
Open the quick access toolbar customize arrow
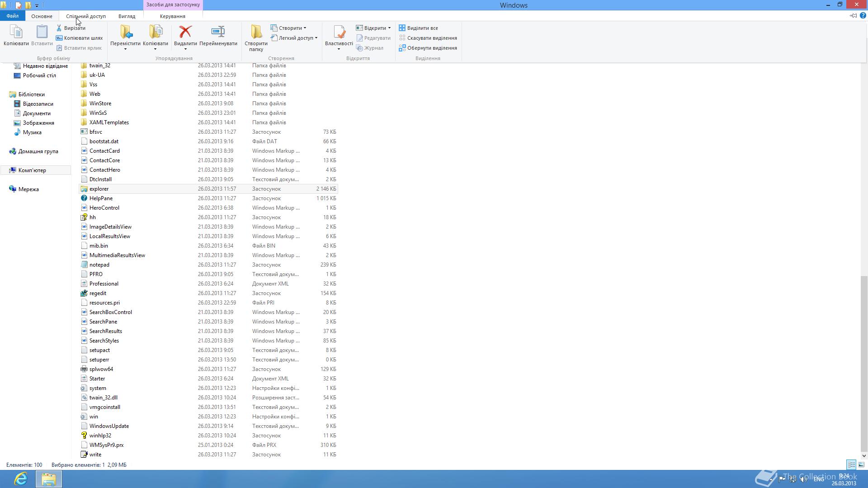tap(37, 5)
